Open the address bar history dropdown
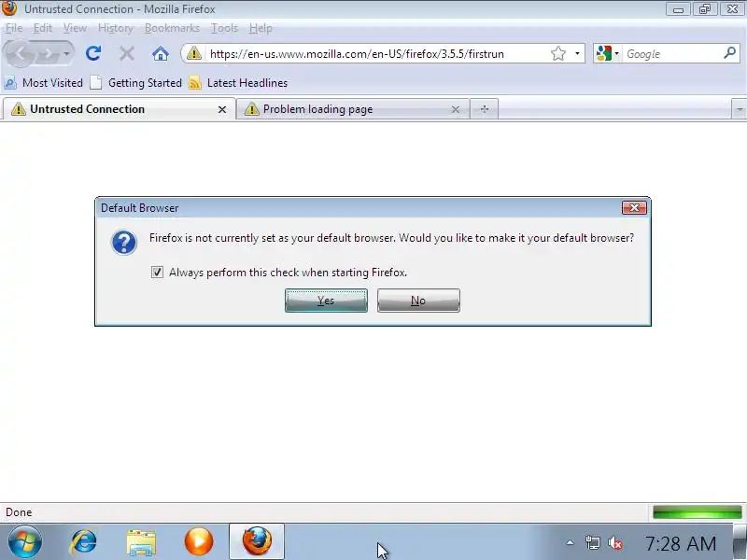Image resolution: width=747 pixels, height=560 pixels. click(577, 53)
